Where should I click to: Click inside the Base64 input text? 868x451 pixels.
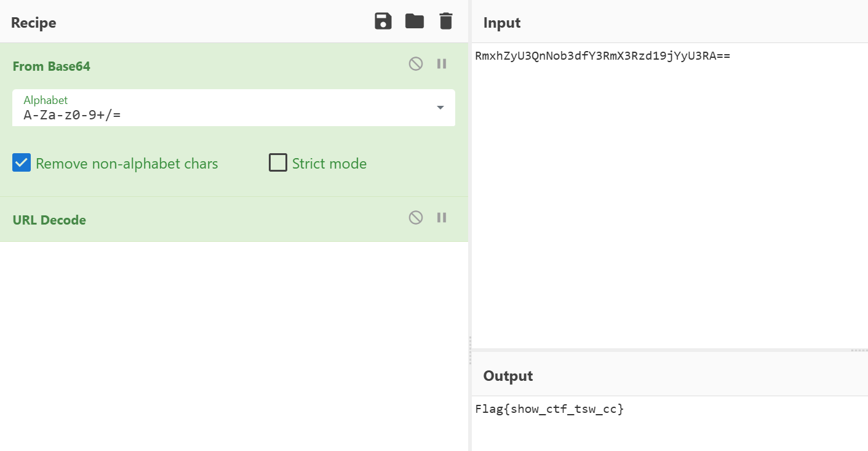[602, 57]
